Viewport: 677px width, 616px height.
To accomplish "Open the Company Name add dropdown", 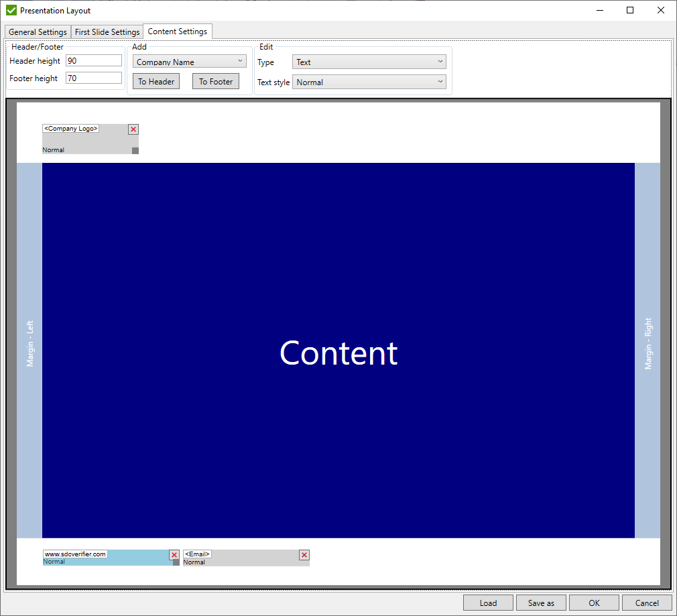I will 188,60.
